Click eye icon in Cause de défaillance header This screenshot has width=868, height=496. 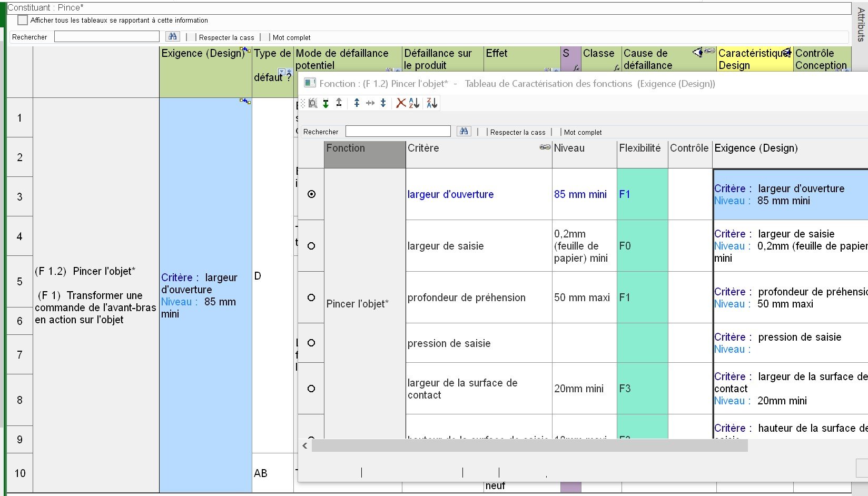click(x=698, y=52)
